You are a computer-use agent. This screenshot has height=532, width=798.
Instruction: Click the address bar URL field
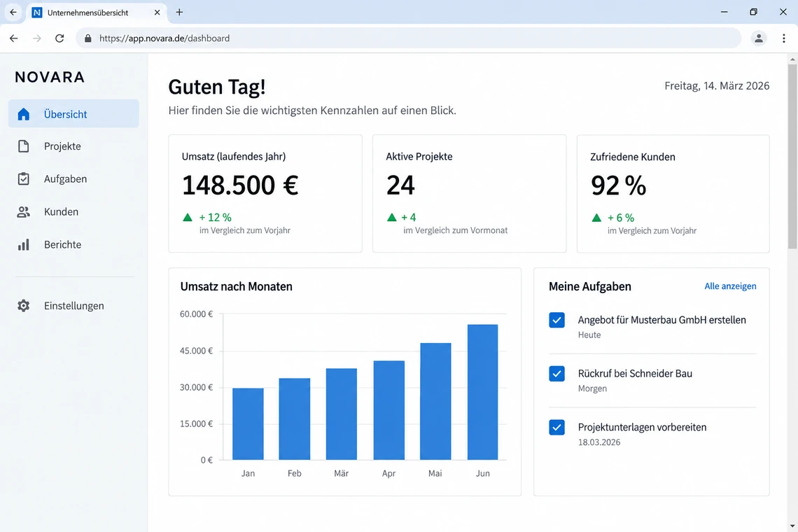point(408,38)
